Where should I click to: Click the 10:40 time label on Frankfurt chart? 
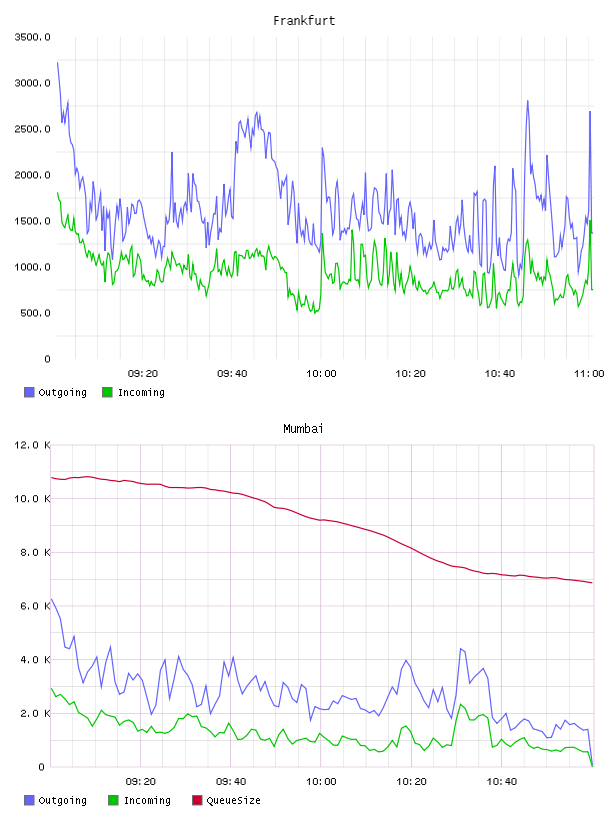click(x=500, y=374)
